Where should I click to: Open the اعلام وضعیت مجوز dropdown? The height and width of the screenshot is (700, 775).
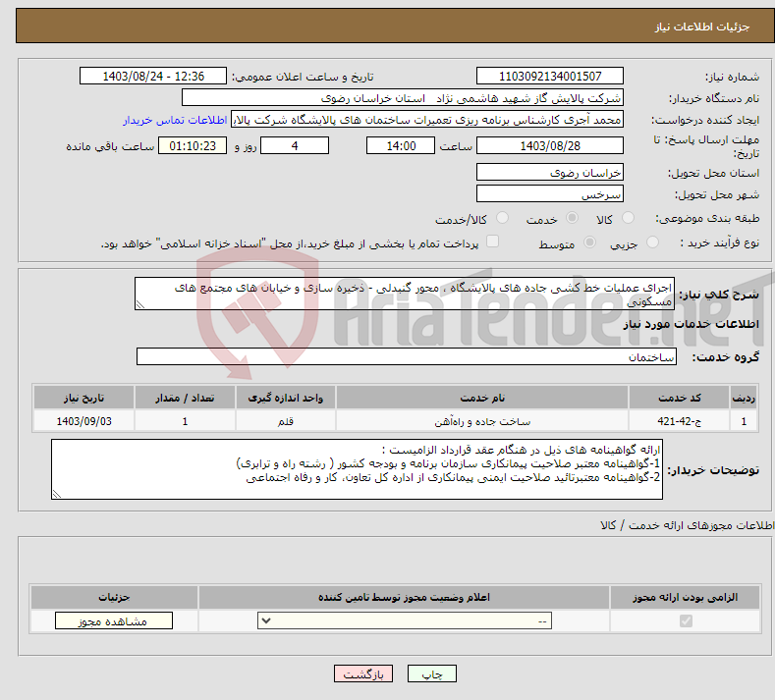[x=405, y=620]
